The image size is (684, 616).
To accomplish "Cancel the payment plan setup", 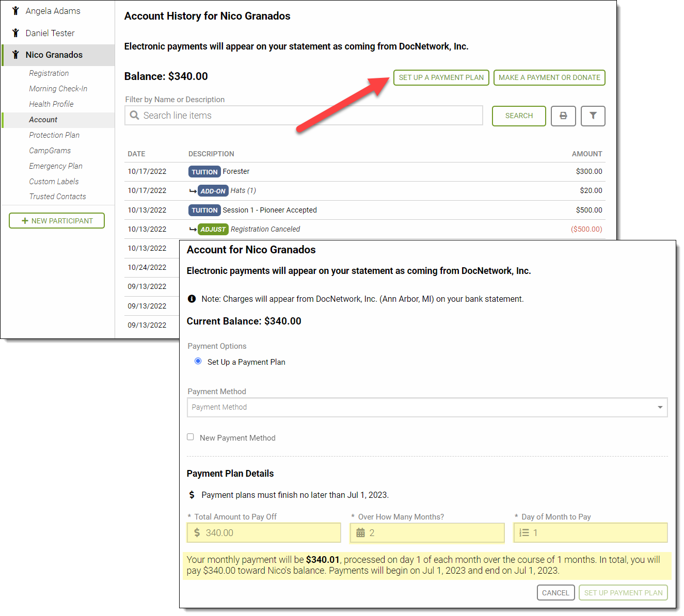I will 555,593.
